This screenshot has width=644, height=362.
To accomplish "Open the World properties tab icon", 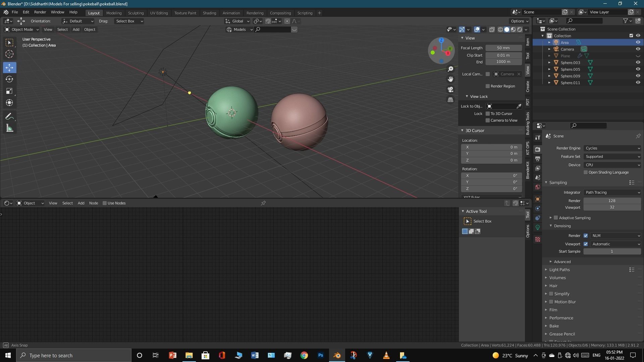I will [538, 187].
